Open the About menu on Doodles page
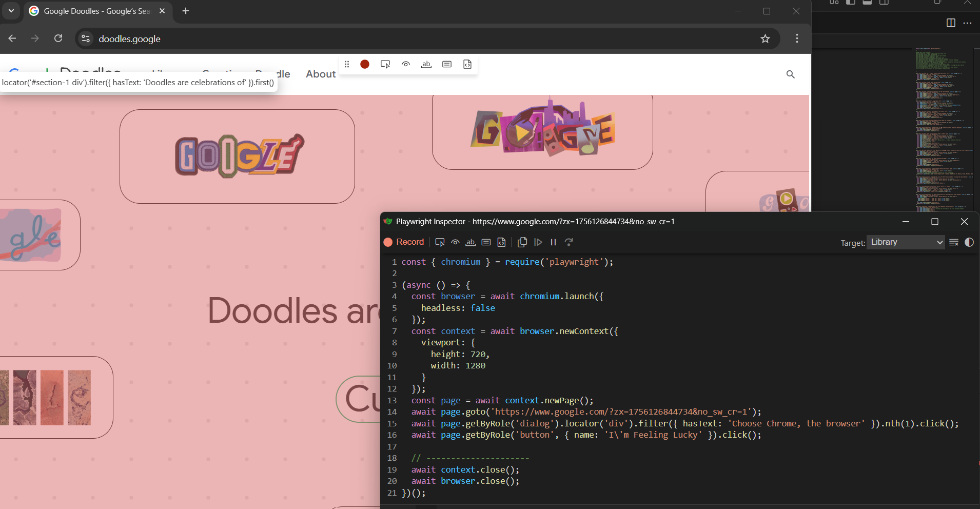980x509 pixels. pyautogui.click(x=321, y=74)
